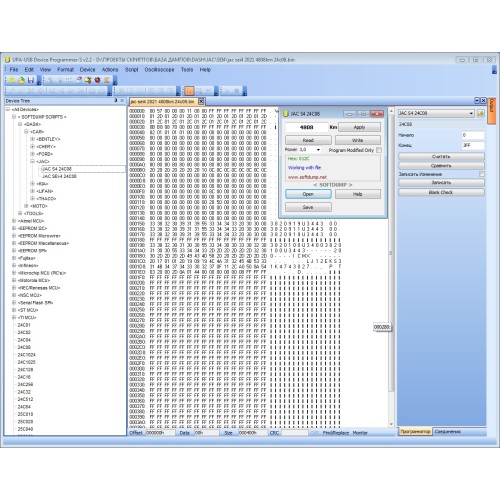500x500 pixels.
Task: Click the mileage Km input field
Action: tap(306, 127)
